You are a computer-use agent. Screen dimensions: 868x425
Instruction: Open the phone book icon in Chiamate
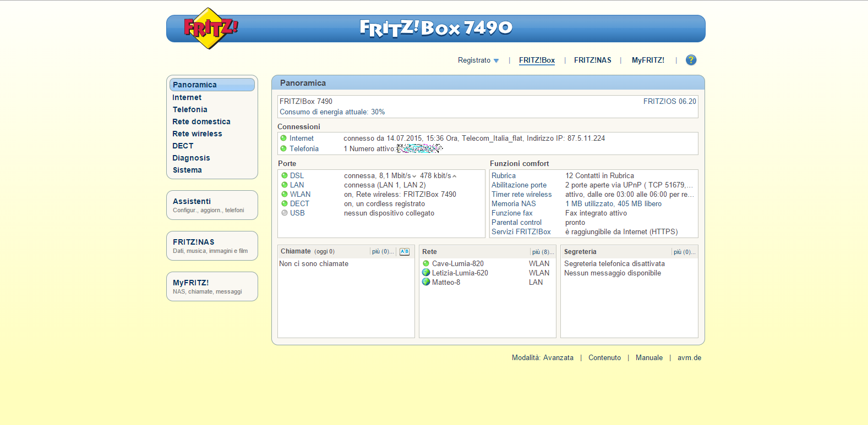click(x=405, y=252)
